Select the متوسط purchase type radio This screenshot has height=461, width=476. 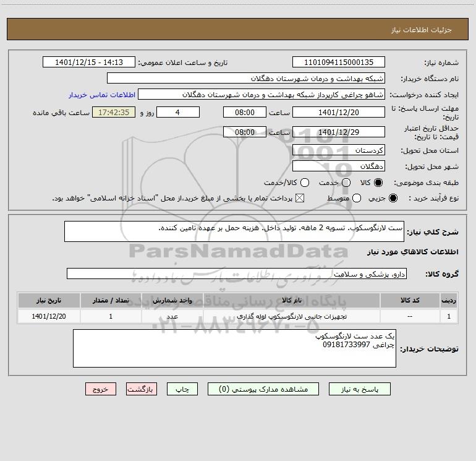click(357, 198)
